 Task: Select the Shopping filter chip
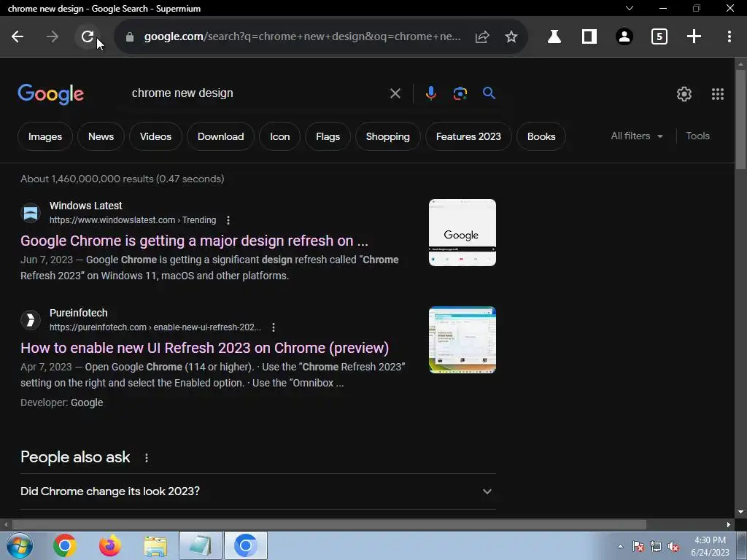[x=388, y=136]
